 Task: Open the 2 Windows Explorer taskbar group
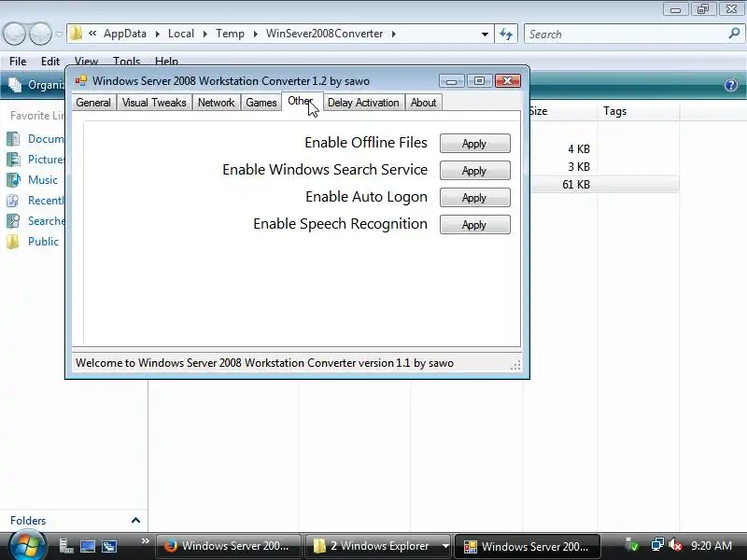tap(379, 546)
